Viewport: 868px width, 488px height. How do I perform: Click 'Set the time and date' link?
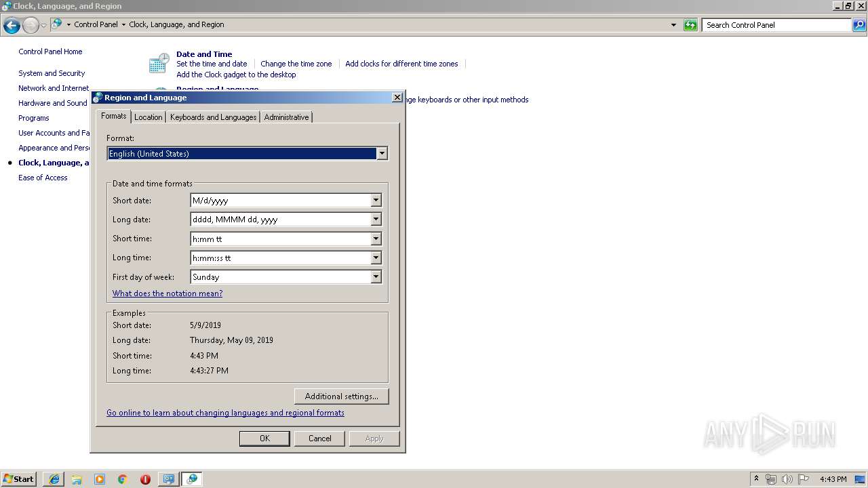(212, 64)
